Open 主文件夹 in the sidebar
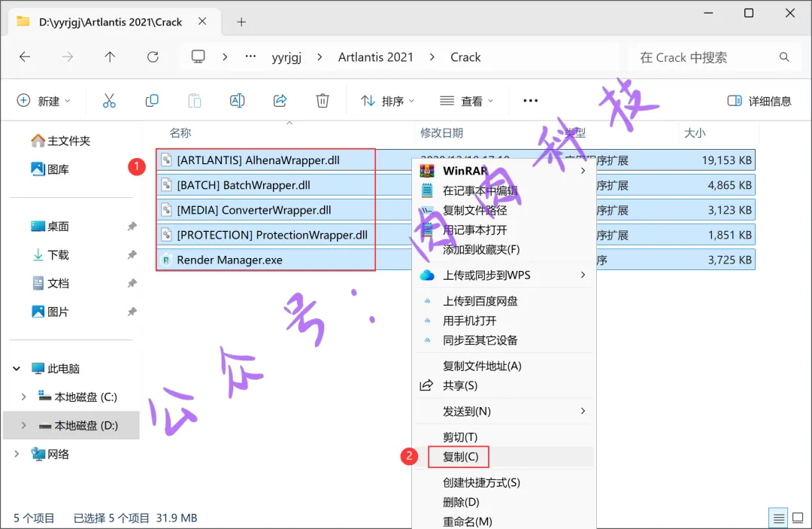Viewport: 812px width, 529px height. pos(61,141)
